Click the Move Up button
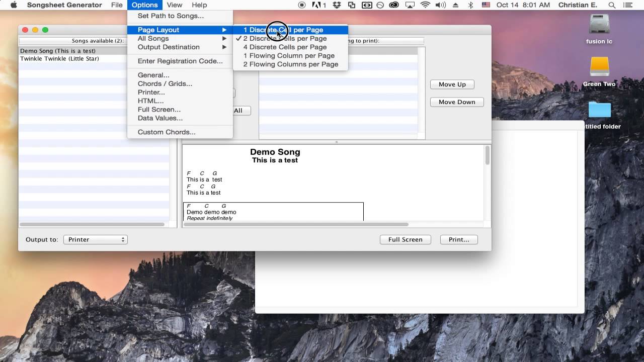This screenshot has width=644, height=362. [452, 84]
